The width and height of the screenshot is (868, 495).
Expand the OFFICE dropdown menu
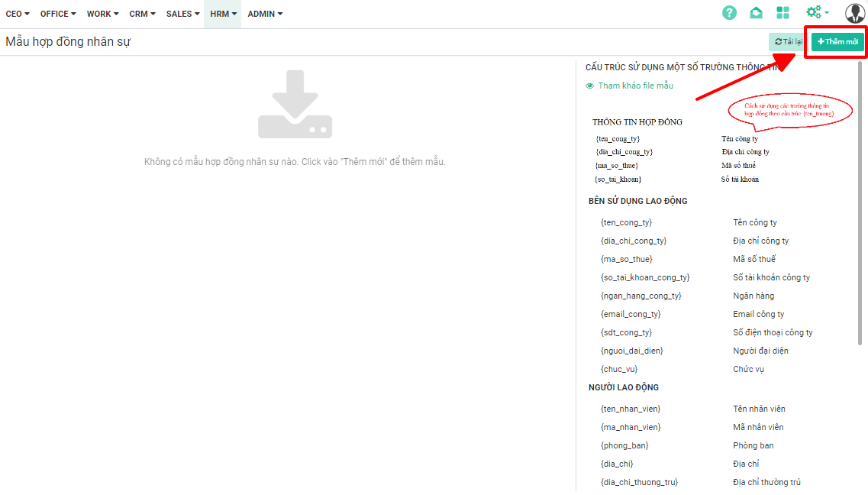58,14
